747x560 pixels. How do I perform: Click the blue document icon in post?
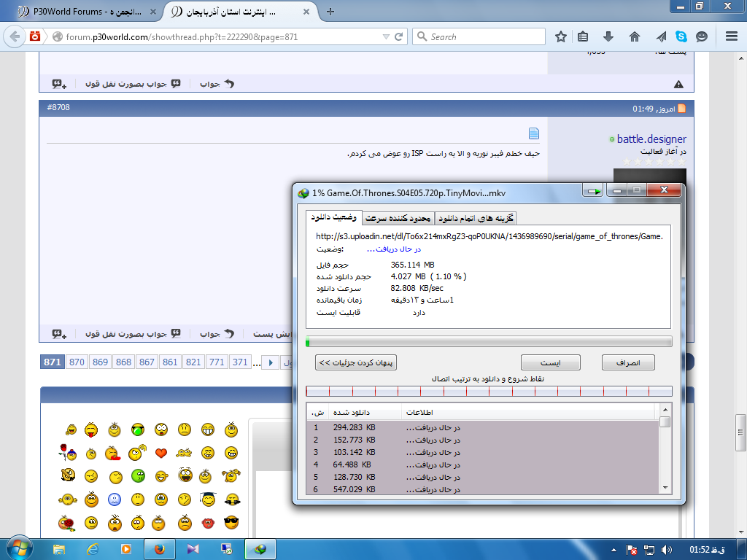[534, 133]
